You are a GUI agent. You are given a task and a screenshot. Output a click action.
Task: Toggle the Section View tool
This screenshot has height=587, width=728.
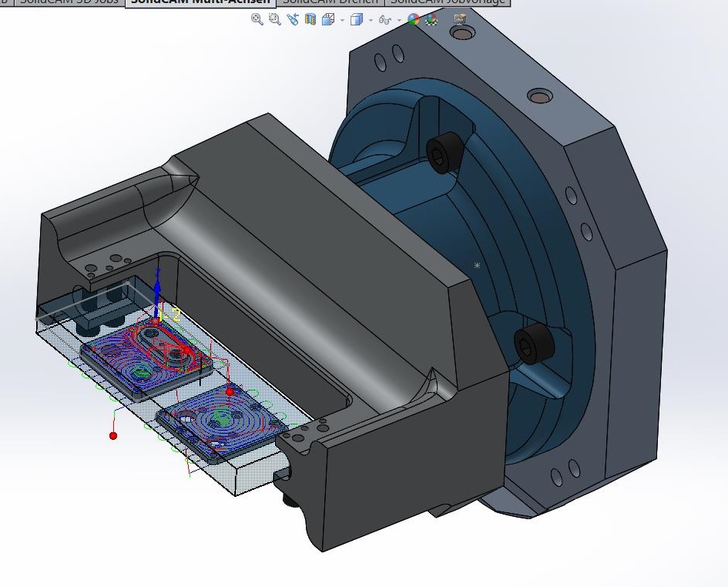[x=310, y=20]
